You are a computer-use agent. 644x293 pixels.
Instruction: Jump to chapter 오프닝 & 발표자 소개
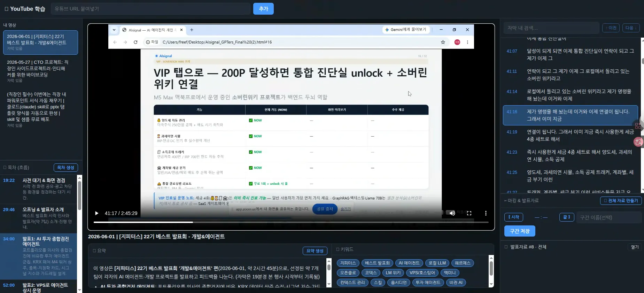point(38,218)
